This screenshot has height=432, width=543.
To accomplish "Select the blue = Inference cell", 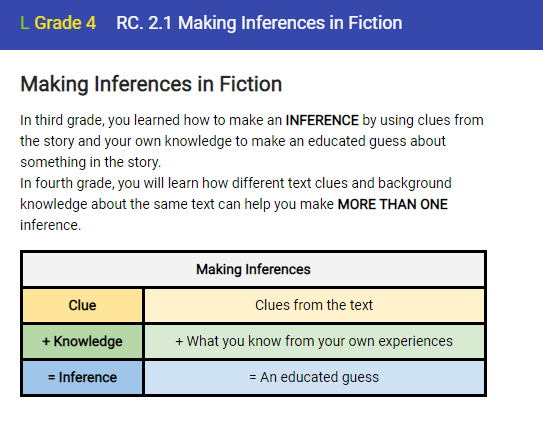I will coord(82,378).
